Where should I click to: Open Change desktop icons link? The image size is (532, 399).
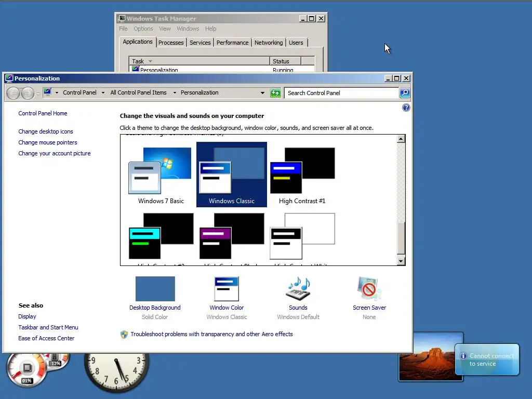(x=46, y=131)
